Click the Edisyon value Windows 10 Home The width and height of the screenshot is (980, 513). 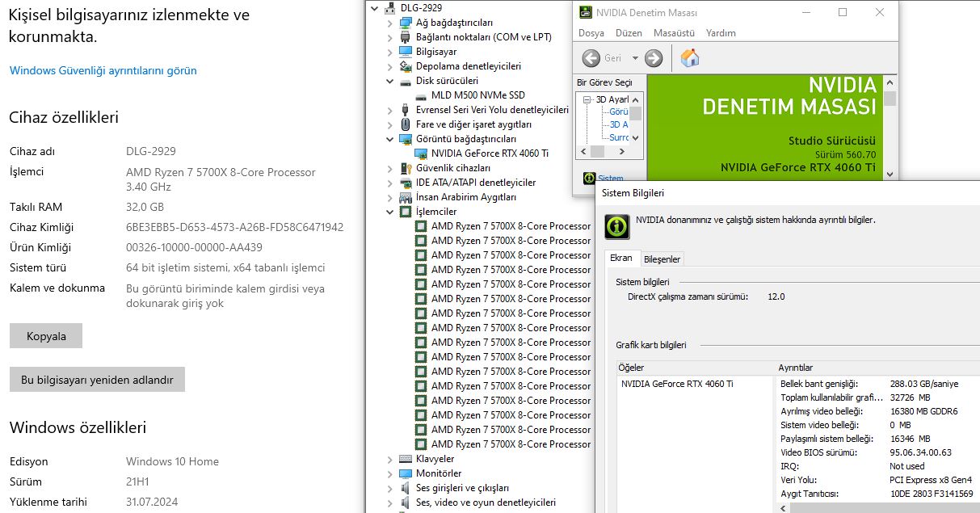[x=172, y=461]
